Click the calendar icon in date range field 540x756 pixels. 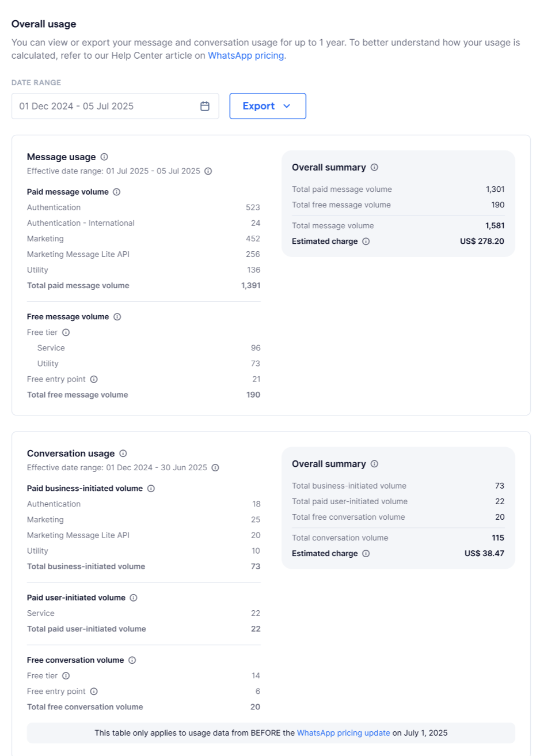pyautogui.click(x=205, y=106)
